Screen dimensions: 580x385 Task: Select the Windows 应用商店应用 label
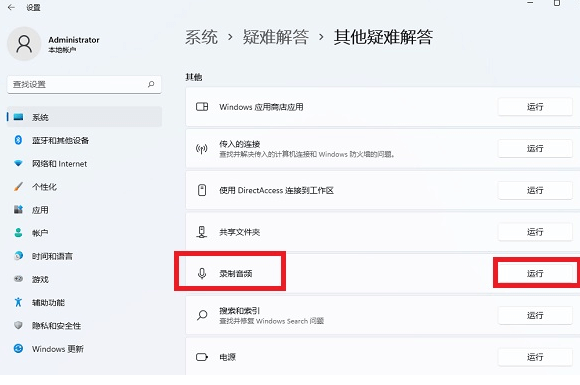[261, 107]
